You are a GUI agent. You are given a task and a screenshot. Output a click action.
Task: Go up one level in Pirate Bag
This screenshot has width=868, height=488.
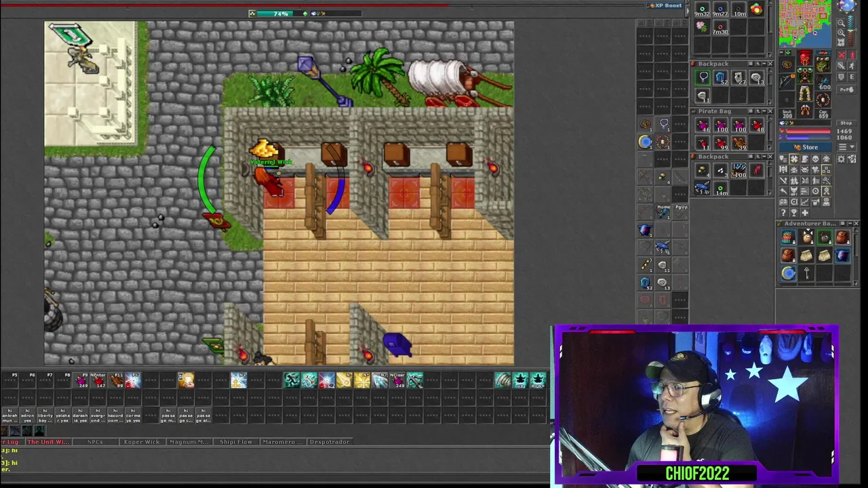[758, 111]
